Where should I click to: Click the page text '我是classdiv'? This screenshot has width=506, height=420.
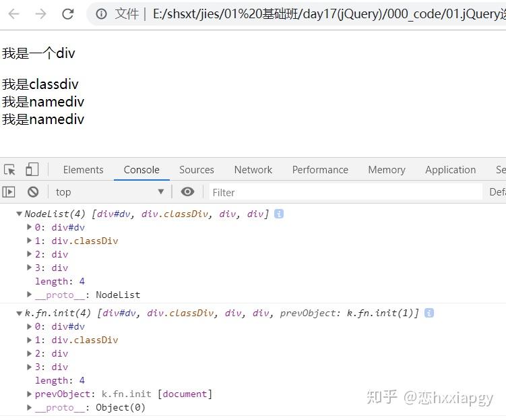click(x=40, y=84)
